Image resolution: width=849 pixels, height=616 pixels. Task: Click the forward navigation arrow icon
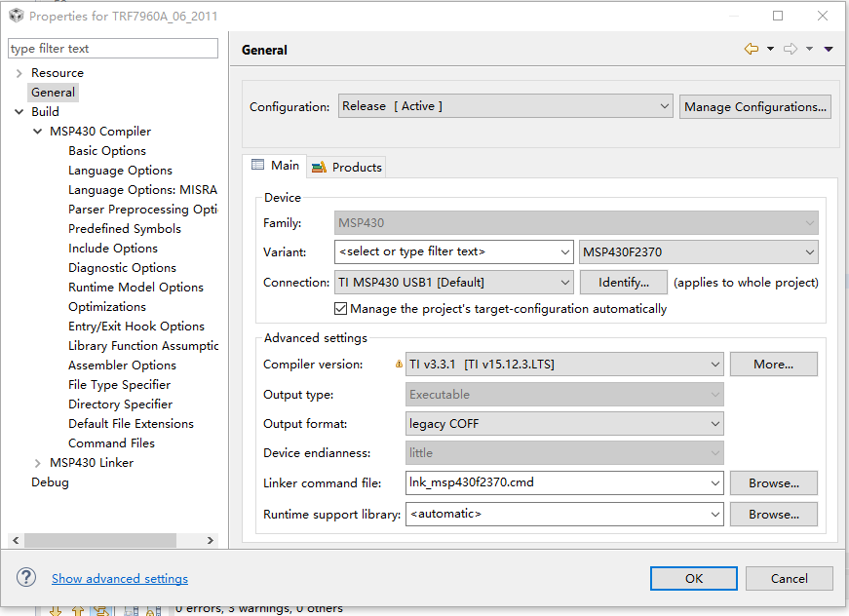(x=791, y=49)
